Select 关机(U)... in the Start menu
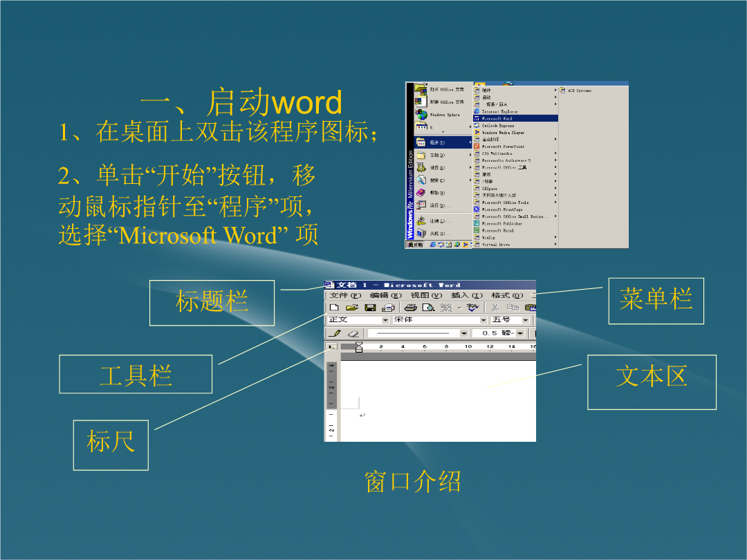This screenshot has height=560, width=747. click(443, 234)
